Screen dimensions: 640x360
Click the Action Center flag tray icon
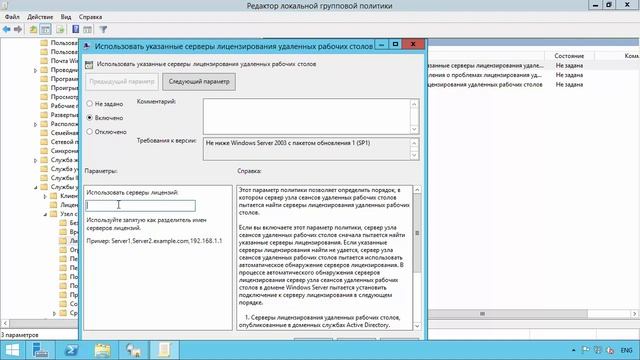click(586, 350)
